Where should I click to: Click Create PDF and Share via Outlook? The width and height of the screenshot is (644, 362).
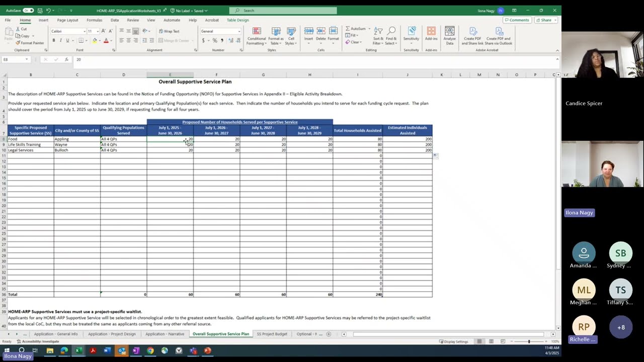(499, 36)
